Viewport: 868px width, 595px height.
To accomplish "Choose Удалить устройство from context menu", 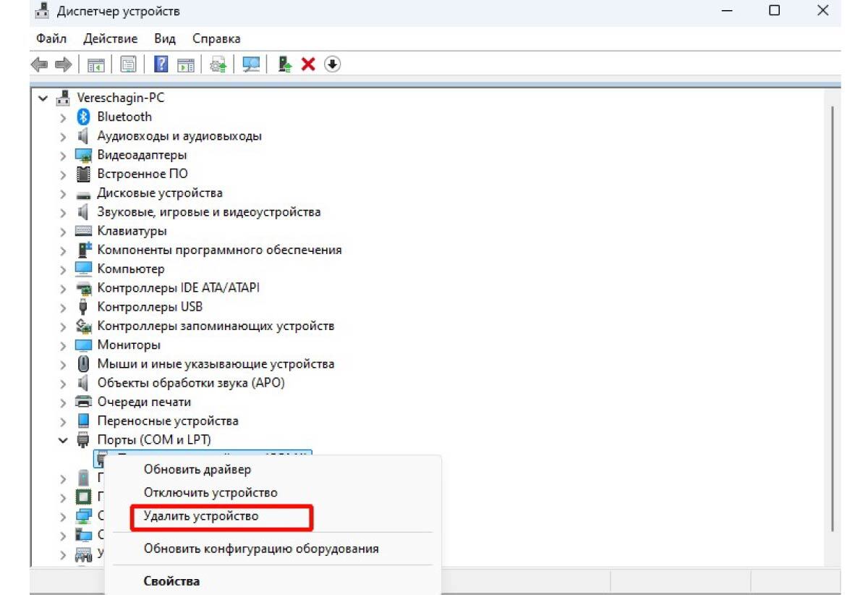I will (x=201, y=517).
